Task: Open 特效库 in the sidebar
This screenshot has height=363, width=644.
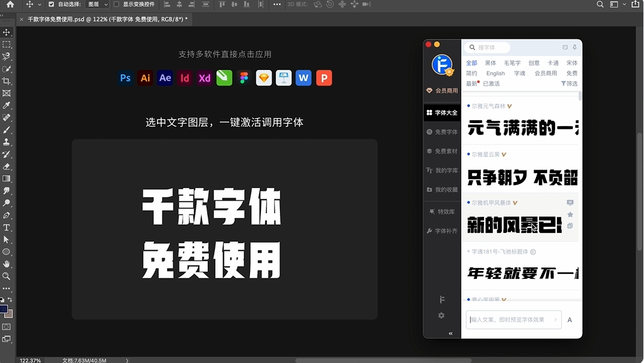Action: pos(442,212)
